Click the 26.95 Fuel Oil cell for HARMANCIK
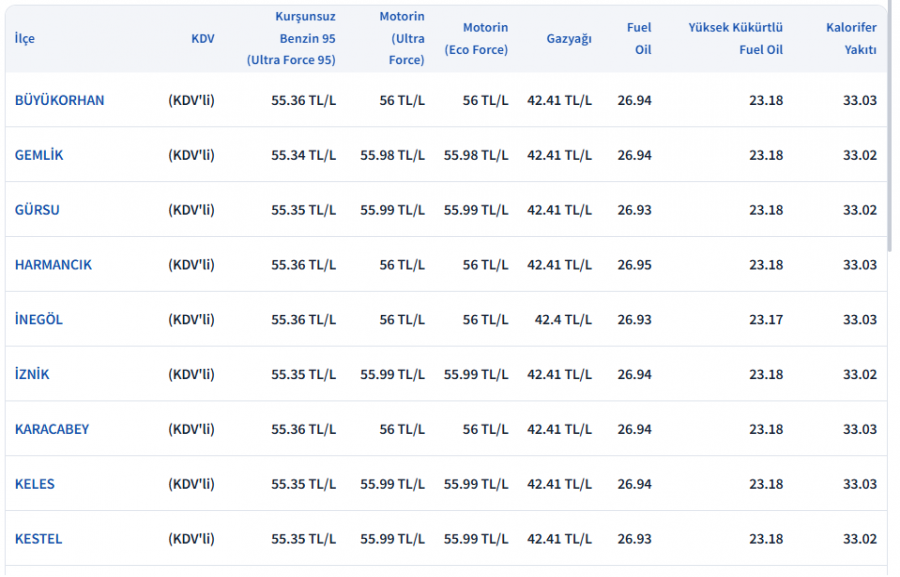The image size is (900, 577). tap(634, 265)
